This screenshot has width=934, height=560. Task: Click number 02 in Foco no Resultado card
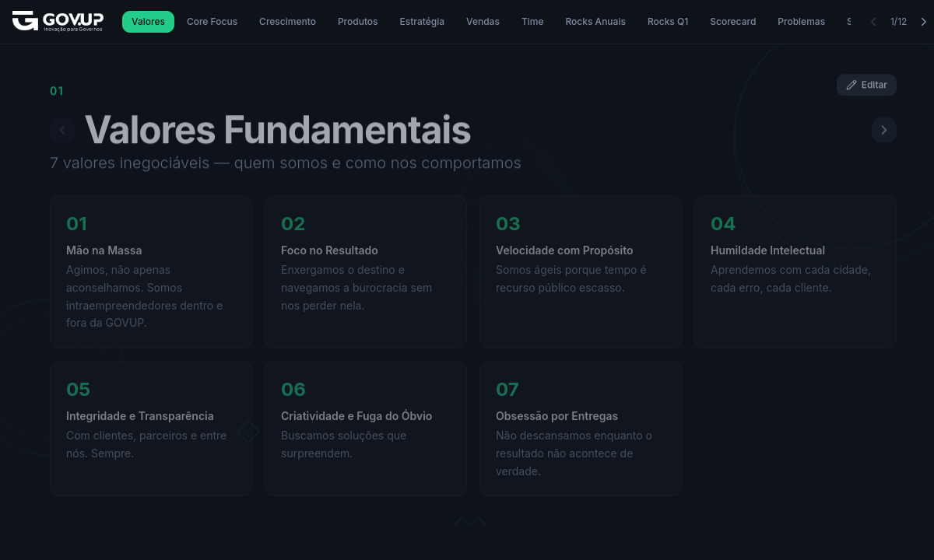coord(293,224)
